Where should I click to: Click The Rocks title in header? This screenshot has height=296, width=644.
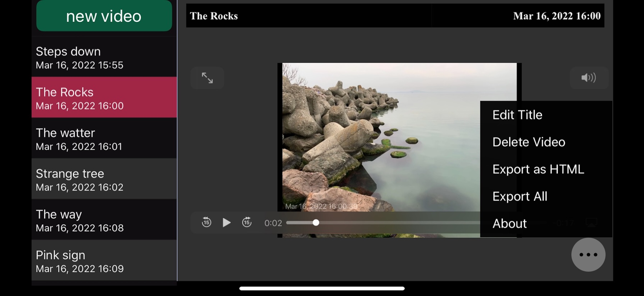pyautogui.click(x=214, y=16)
